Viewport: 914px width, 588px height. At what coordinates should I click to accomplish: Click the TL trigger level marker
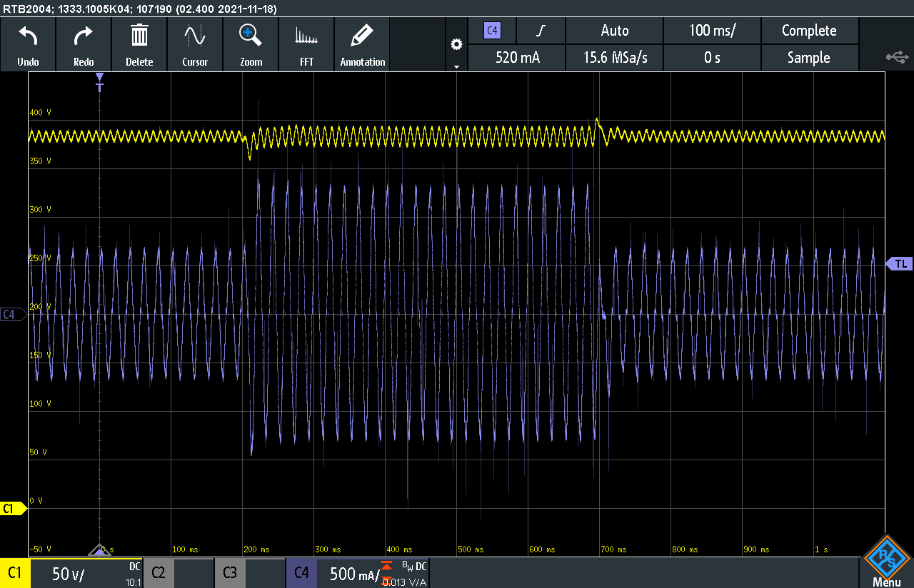(x=898, y=264)
